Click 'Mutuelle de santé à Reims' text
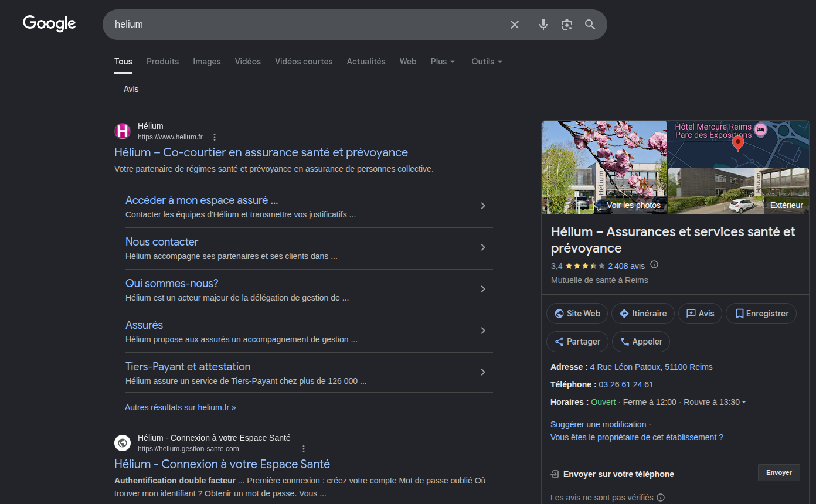The width and height of the screenshot is (816, 504). click(600, 280)
